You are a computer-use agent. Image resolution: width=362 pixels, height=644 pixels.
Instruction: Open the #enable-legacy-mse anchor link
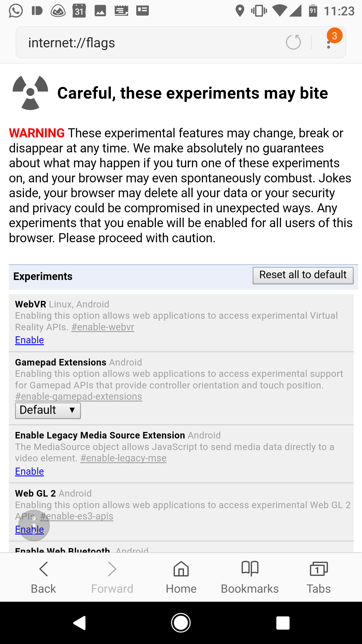(x=123, y=458)
